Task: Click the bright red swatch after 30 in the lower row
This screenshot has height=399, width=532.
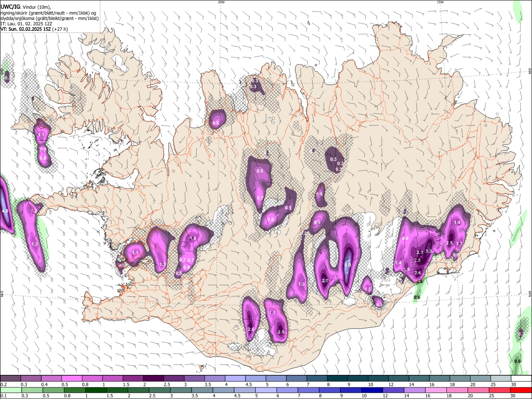Action: 520,390
